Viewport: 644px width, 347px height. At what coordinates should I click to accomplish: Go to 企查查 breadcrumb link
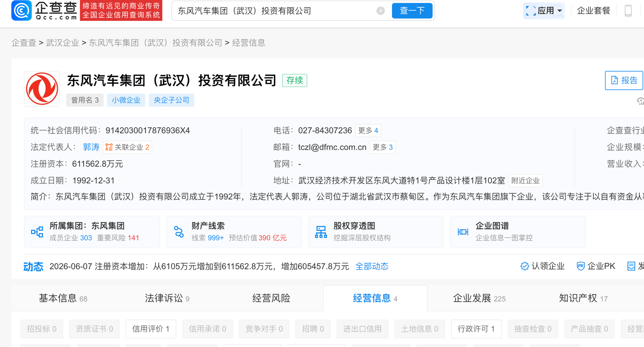[x=24, y=43]
